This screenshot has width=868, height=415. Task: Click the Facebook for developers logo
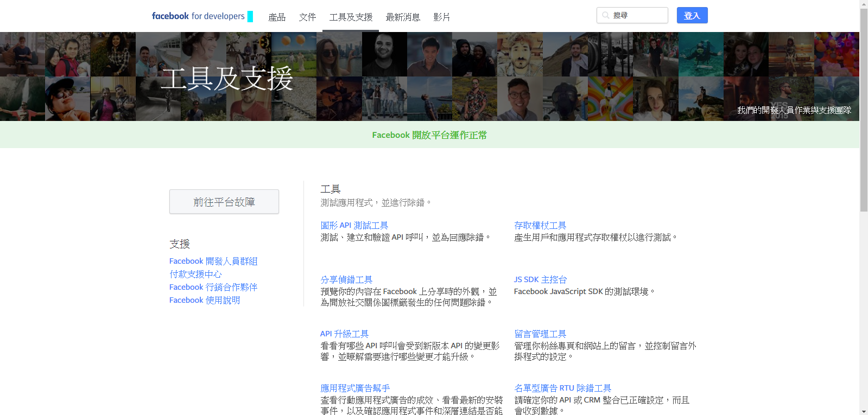198,16
